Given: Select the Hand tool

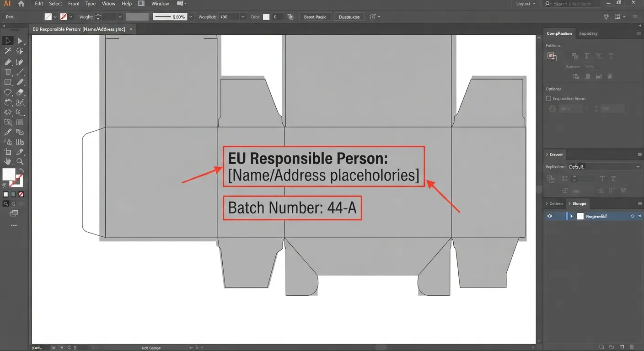Looking at the screenshot, I should click(8, 161).
